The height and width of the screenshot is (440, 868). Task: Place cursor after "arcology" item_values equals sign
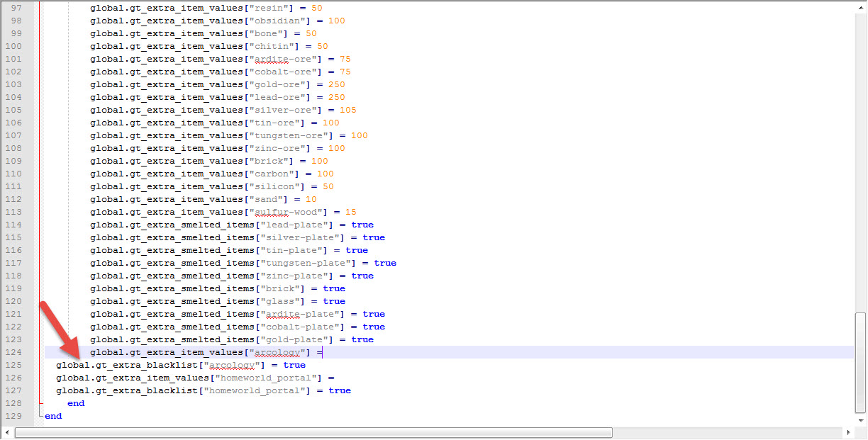(323, 352)
